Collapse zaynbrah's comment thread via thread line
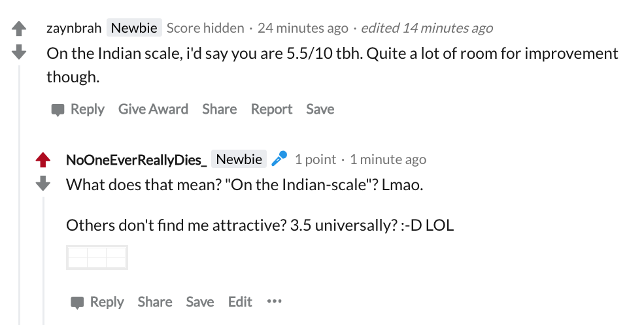Screen dimensions: 644x332 pyautogui.click(x=20, y=196)
